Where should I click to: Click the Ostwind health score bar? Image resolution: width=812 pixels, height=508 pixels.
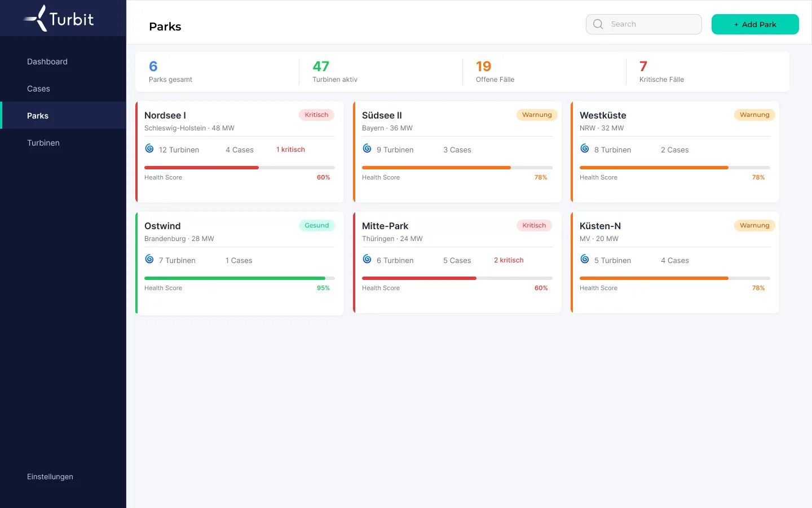(x=240, y=278)
